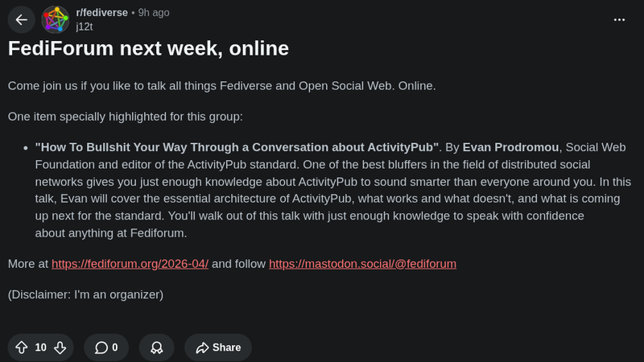Click the post title FediForum next week

pyautogui.click(x=148, y=48)
